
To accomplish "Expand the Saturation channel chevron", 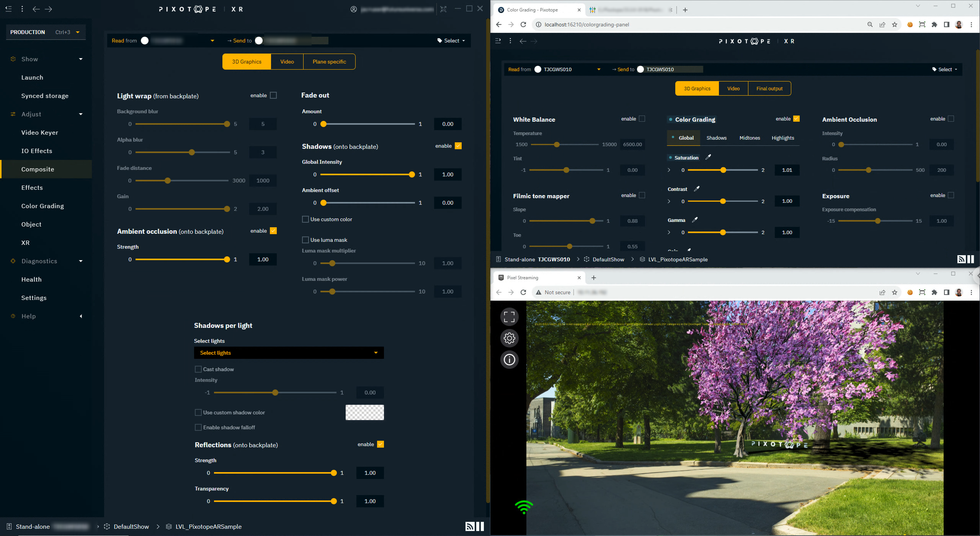I will [669, 170].
